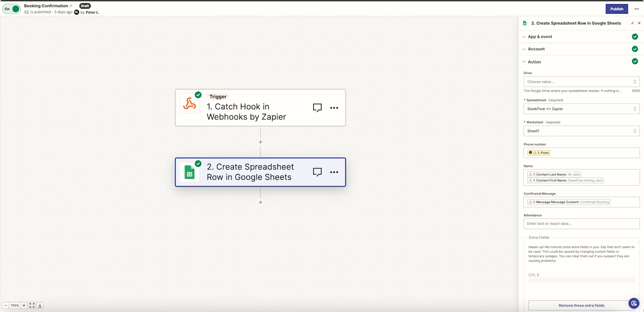Expand App & event section

point(581,37)
